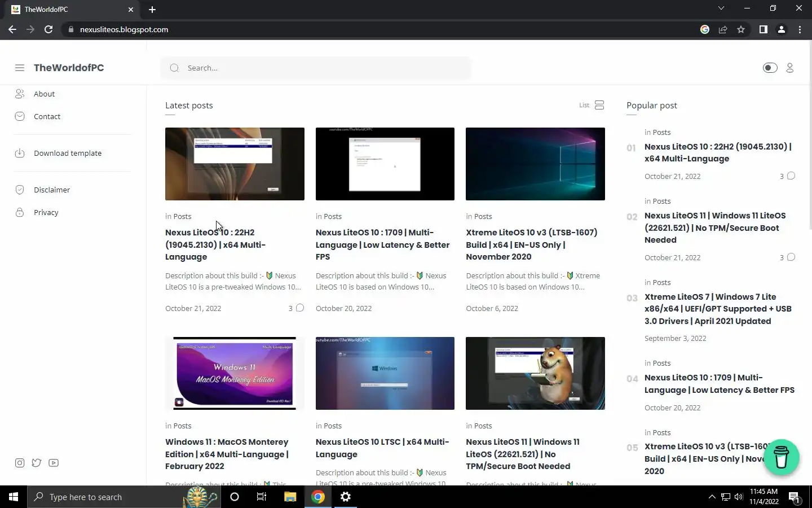
Task: Click Posts label above popular post 03
Action: (x=661, y=282)
